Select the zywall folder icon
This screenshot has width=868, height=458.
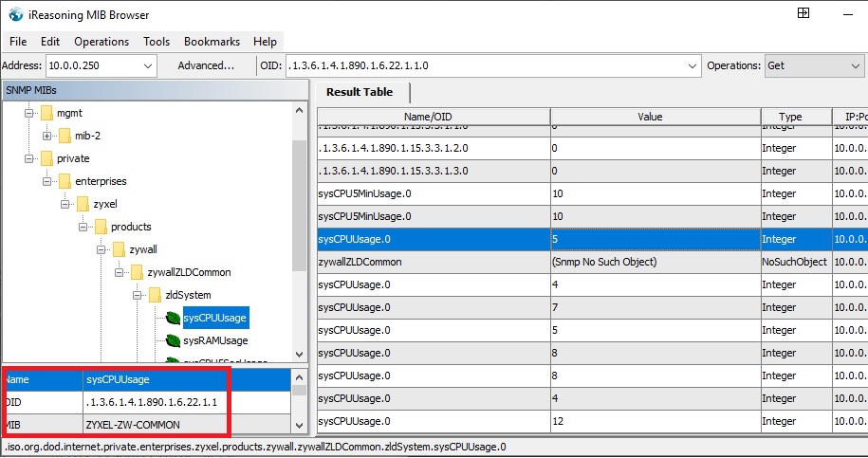(x=119, y=249)
